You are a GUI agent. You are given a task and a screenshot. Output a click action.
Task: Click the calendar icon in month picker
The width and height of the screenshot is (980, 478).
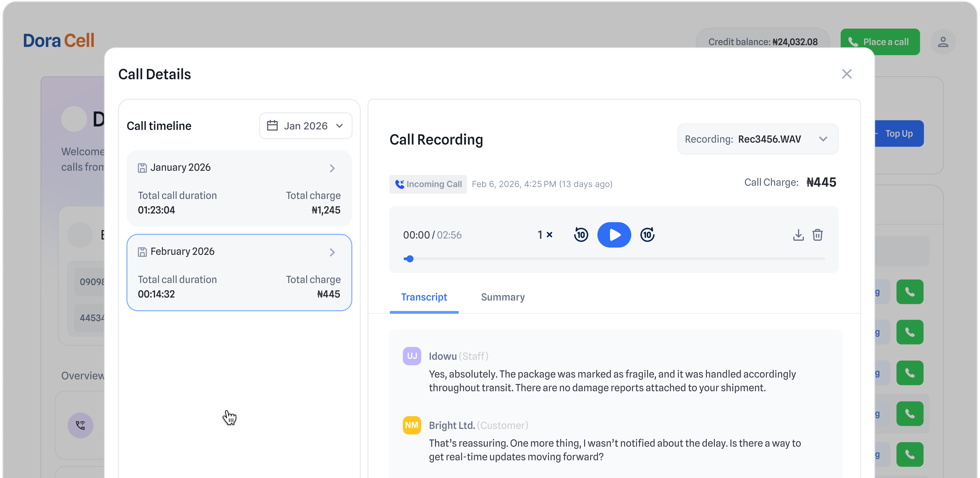pyautogui.click(x=272, y=126)
